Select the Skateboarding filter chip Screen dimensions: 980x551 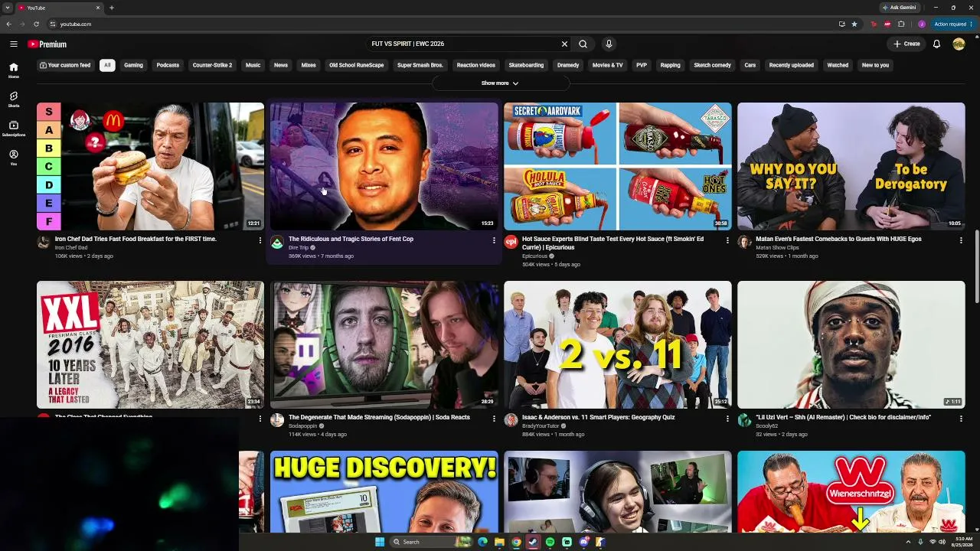(526, 65)
